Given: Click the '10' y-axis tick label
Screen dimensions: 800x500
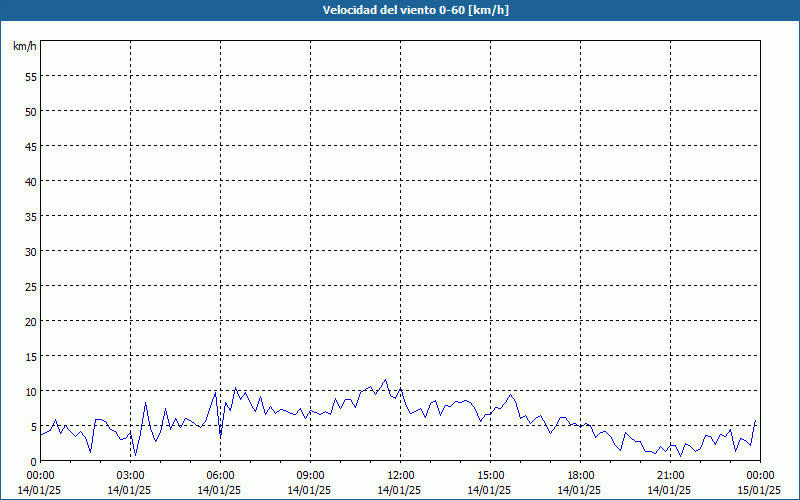Looking at the screenshot, I should 31,391.
